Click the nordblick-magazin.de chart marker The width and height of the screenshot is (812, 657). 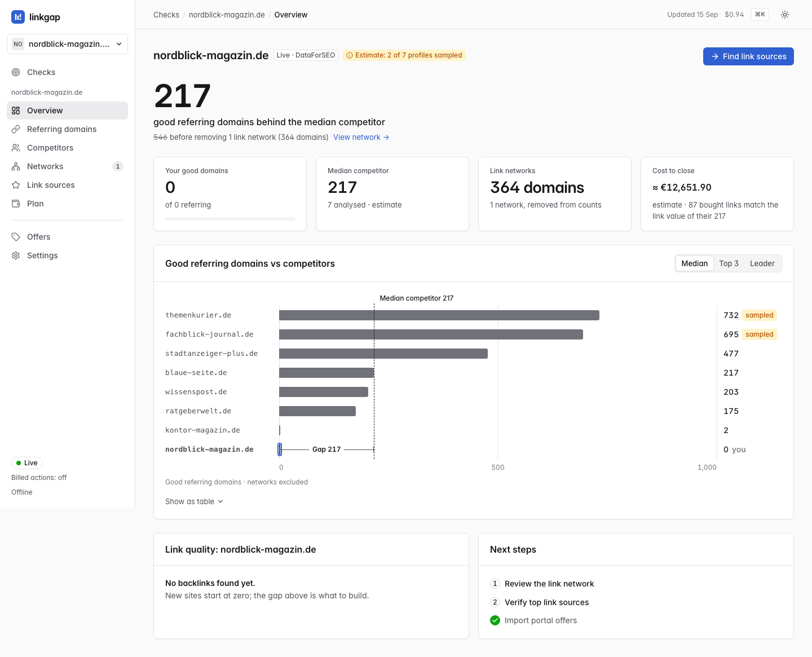(x=280, y=449)
